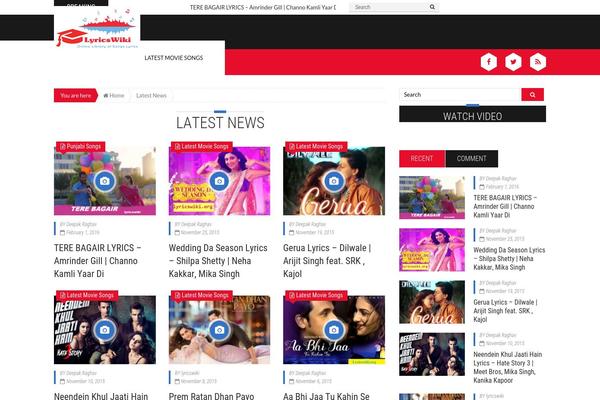Viewport: 600px width, 400px height.
Task: Click the February date under Tere Bagair card
Action: tap(80, 232)
